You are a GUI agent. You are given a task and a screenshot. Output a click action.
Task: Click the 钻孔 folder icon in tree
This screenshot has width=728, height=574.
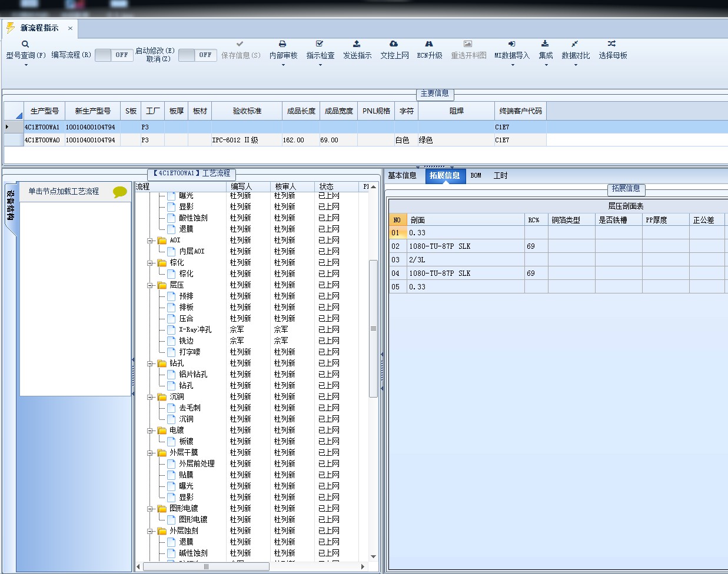[162, 363]
